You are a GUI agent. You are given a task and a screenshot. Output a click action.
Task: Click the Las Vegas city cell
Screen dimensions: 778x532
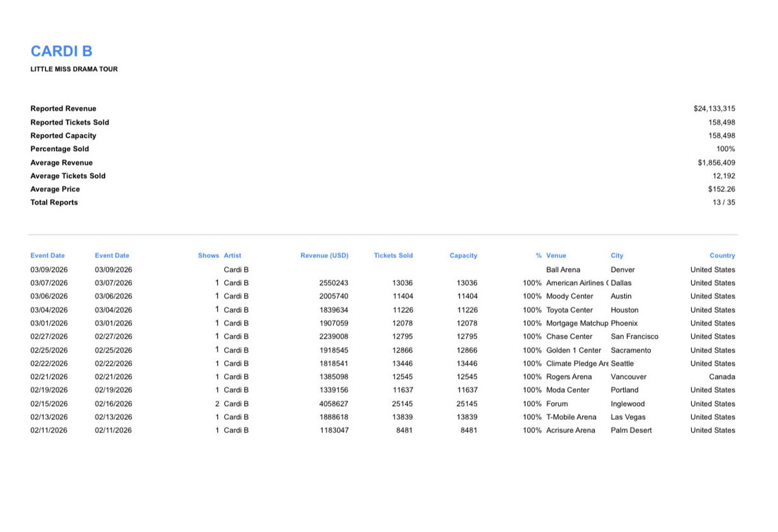coord(628,417)
